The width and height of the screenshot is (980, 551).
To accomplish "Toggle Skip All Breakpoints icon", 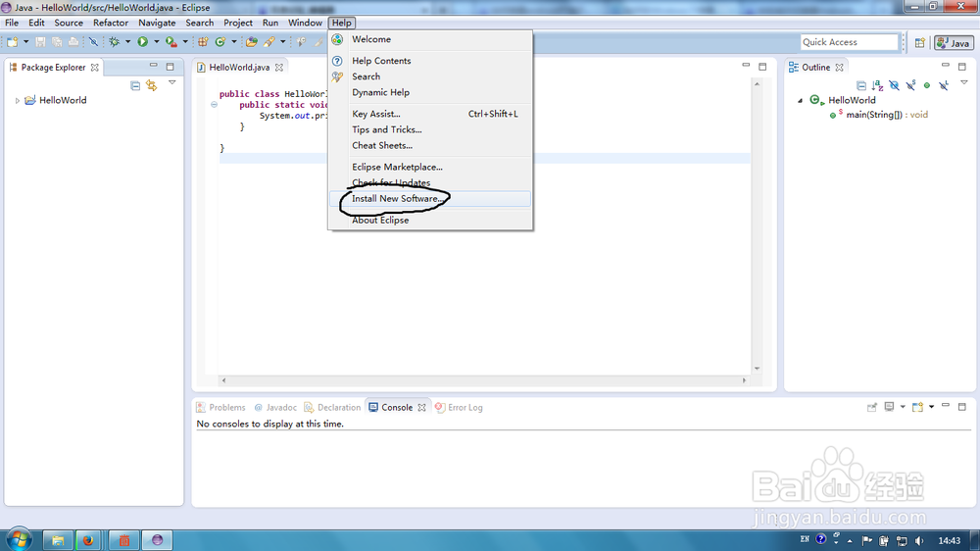I will click(x=93, y=42).
